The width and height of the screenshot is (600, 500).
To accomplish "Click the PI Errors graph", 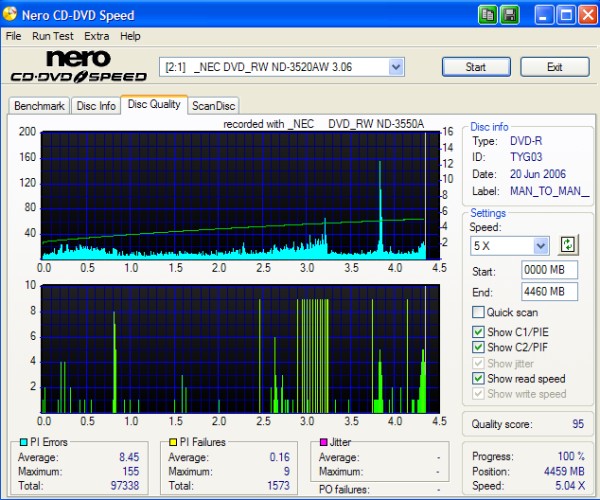I will tap(240, 195).
